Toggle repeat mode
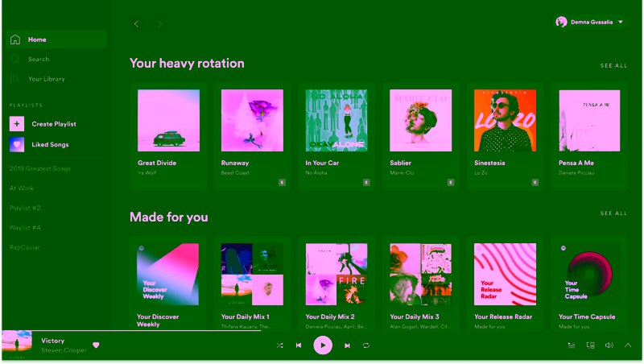644x364 pixels. pyautogui.click(x=366, y=346)
